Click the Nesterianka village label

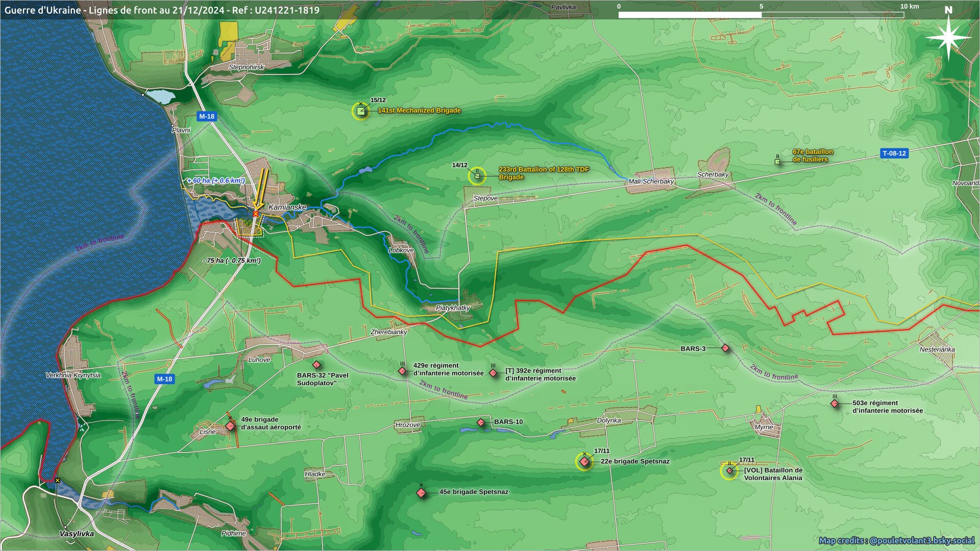[937, 349]
